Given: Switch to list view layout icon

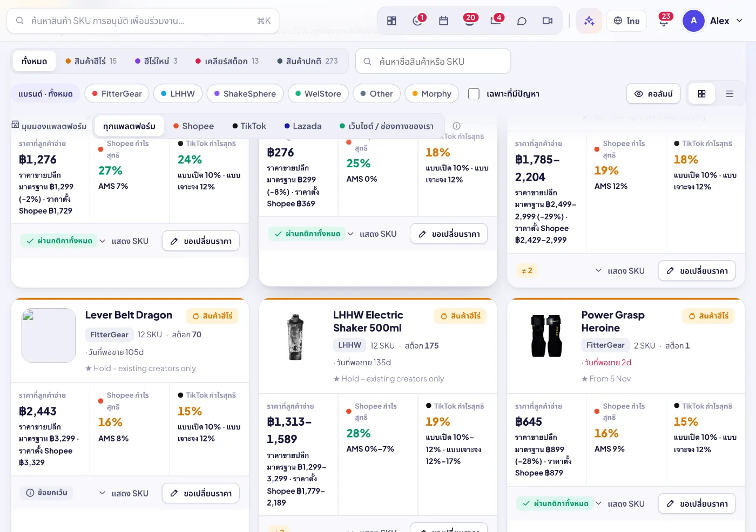Looking at the screenshot, I should pyautogui.click(x=730, y=94).
